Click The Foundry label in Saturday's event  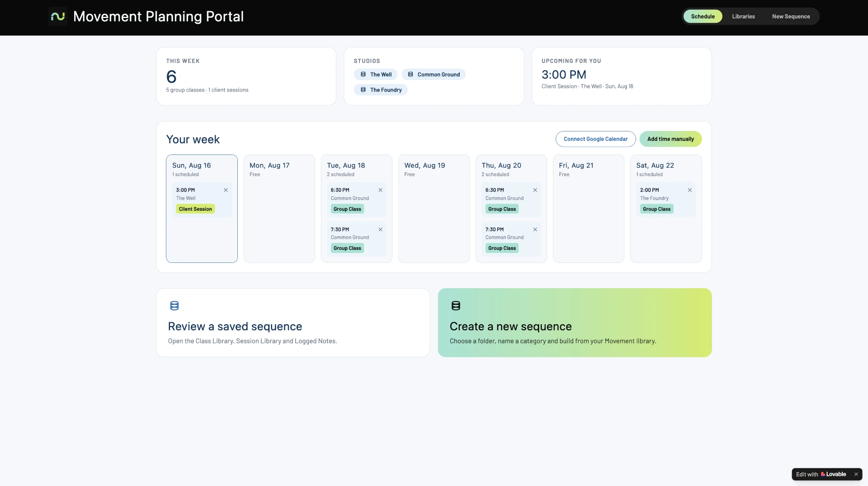tap(654, 198)
